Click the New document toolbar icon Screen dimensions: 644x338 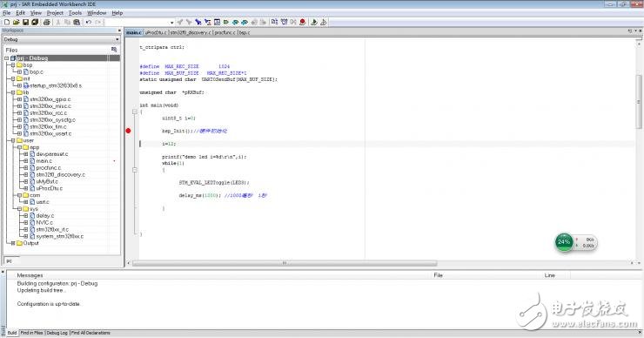(7, 22)
